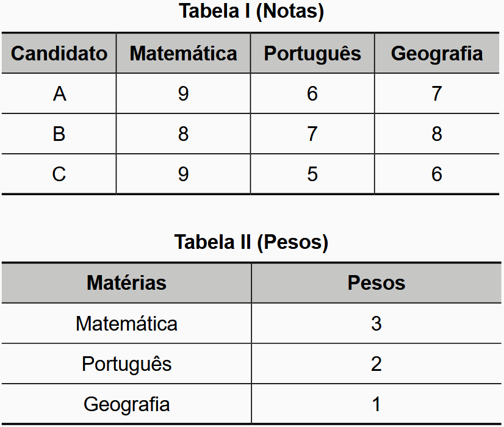Select candidate C's Português grade 5

[x=312, y=174]
